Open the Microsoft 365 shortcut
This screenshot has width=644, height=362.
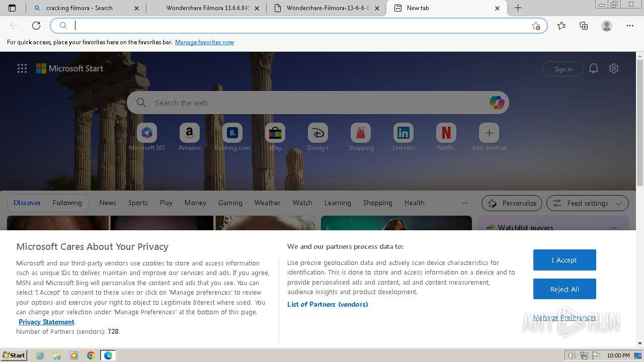coord(147,137)
